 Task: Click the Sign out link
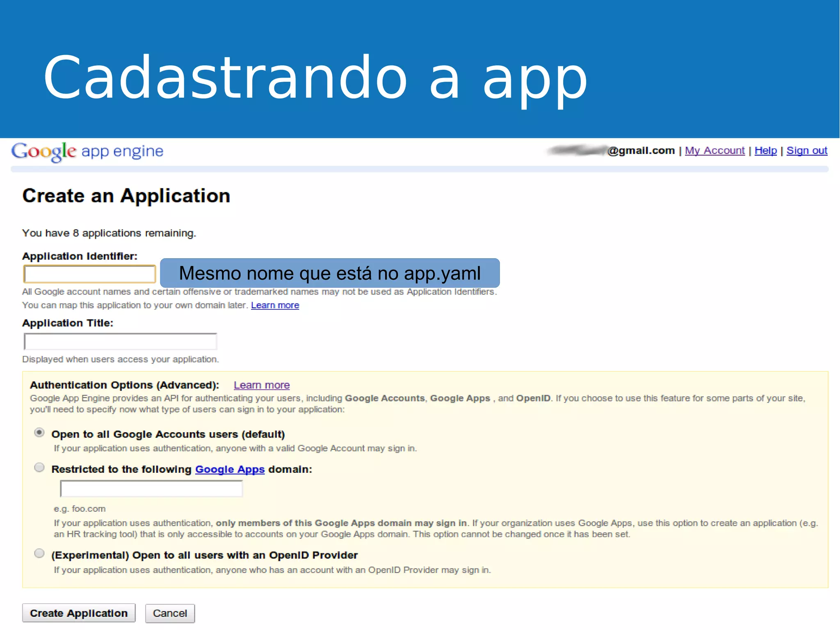pyautogui.click(x=807, y=151)
